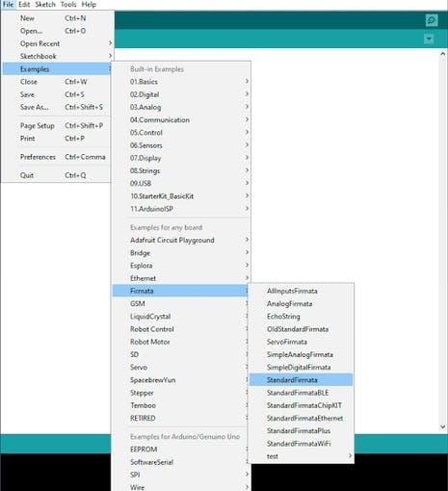Expand 07.Display examples
This screenshot has height=491, width=448.
pos(181,158)
